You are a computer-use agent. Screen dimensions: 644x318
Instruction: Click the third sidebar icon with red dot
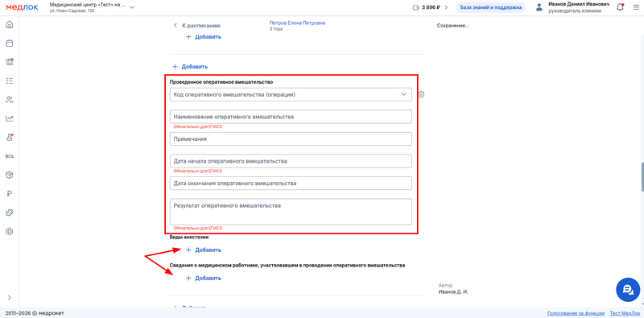tap(10, 62)
